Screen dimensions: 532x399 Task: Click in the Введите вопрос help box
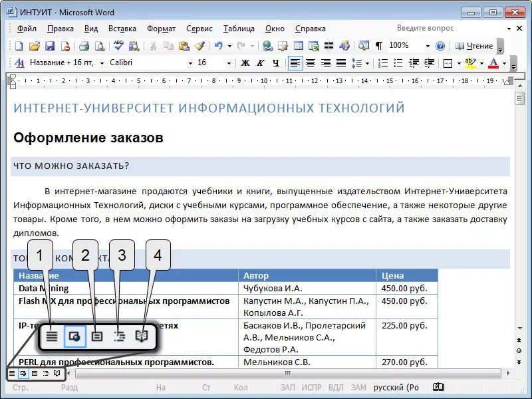(x=450, y=28)
